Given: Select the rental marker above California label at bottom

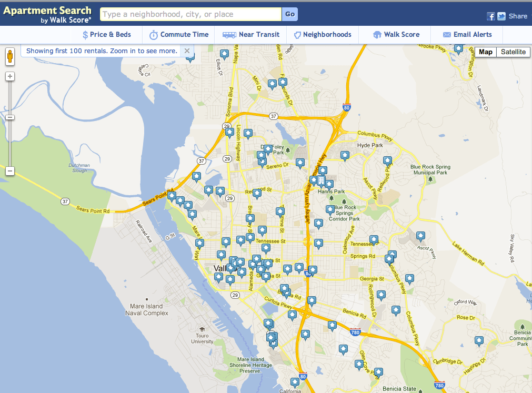Looking at the screenshot, I should [x=295, y=383].
